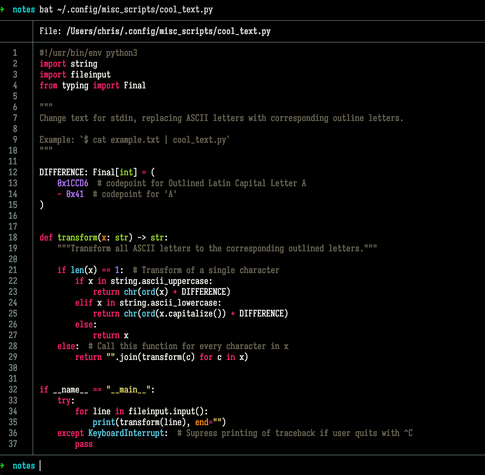Click the 'print(transform(line), end="")' line

[159, 422]
